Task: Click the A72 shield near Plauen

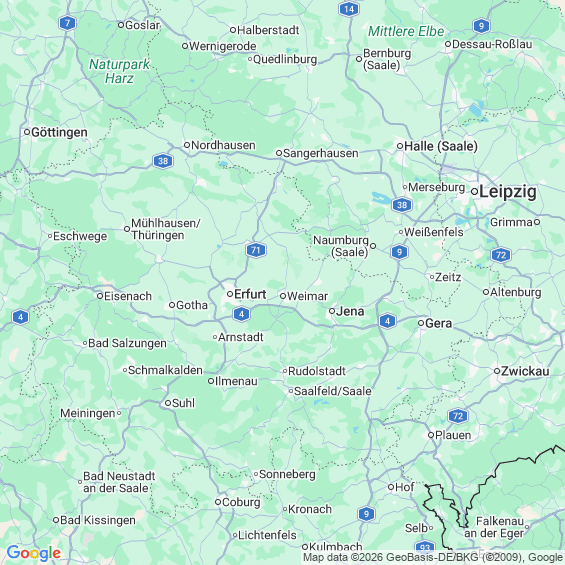Action: pos(458,416)
